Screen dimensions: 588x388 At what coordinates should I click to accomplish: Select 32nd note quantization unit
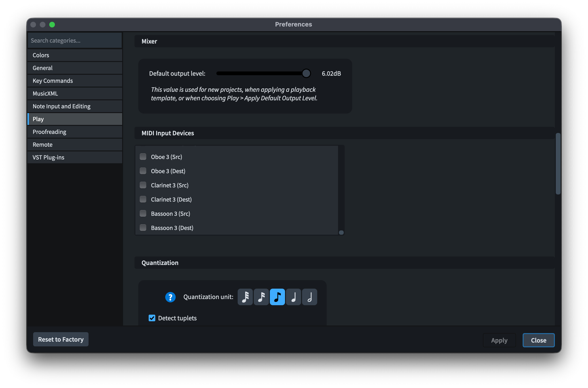pos(245,297)
